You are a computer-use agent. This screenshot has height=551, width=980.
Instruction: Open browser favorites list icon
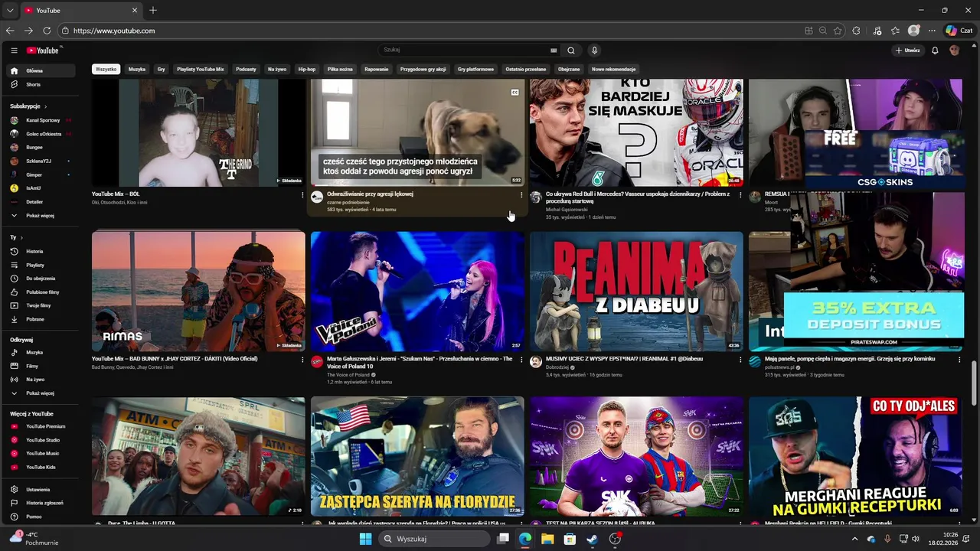click(x=895, y=31)
